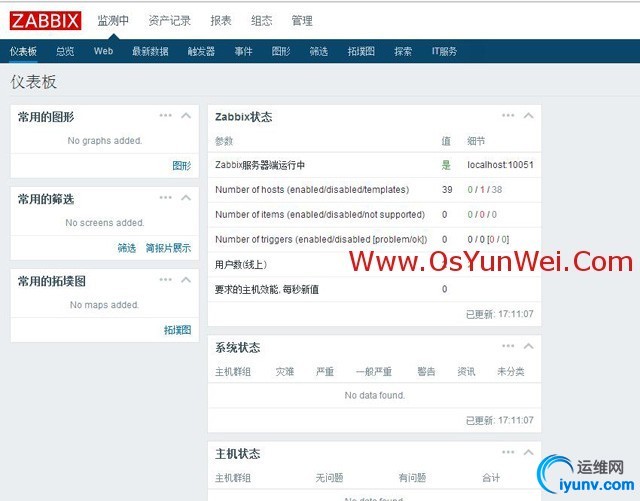Viewport: 640px width, 501px height.
Task: Click the 要求的主机效能 row label
Action: click(x=267, y=289)
